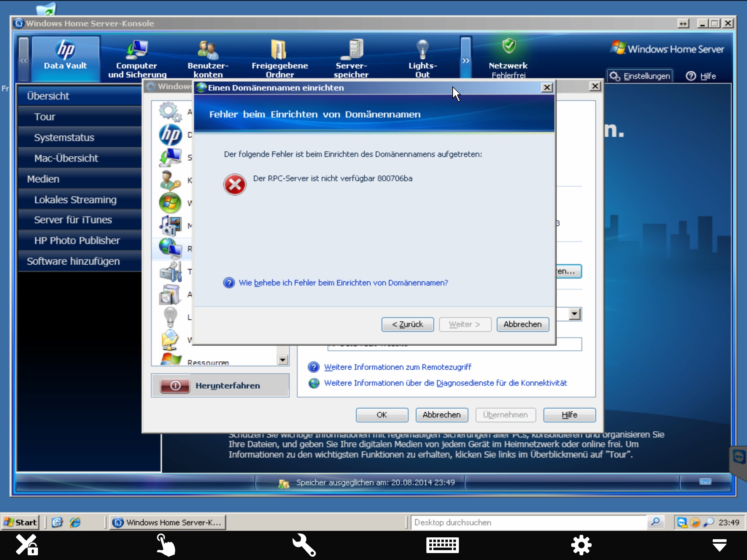This screenshot has height=560, width=747.
Task: Select Software hinzufügen in the sidebar
Action: click(80, 261)
